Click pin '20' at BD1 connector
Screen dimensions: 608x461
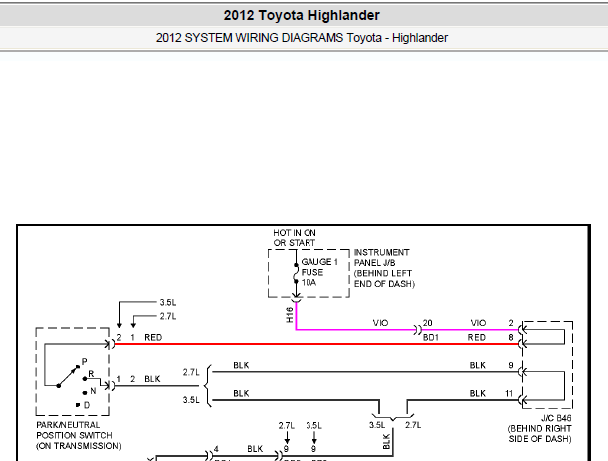427,323
